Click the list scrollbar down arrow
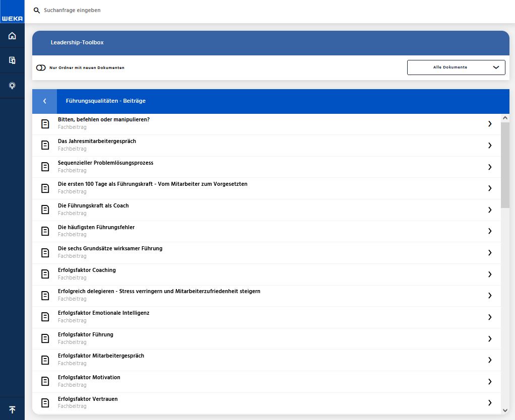 click(x=505, y=410)
